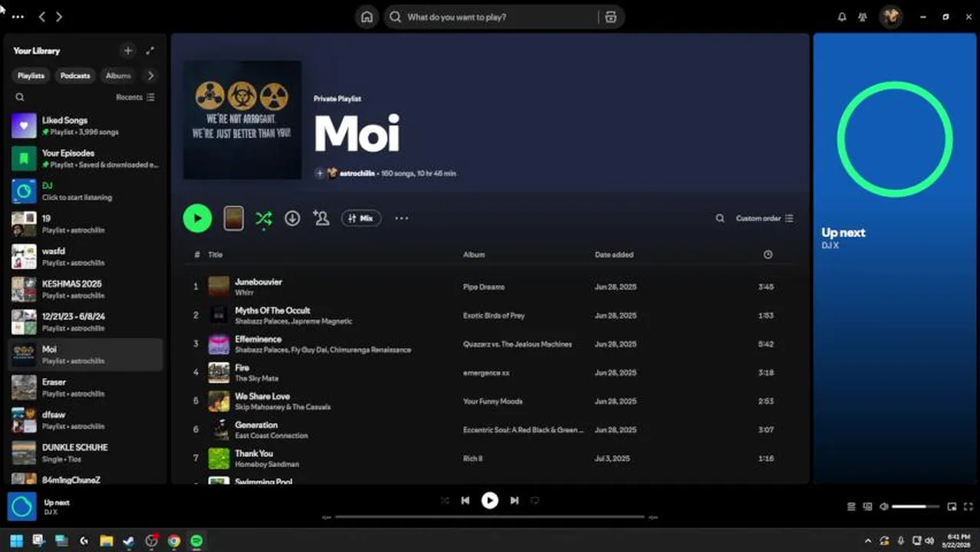Open the playlist named 19
The width and height of the screenshot is (980, 552).
(85, 224)
